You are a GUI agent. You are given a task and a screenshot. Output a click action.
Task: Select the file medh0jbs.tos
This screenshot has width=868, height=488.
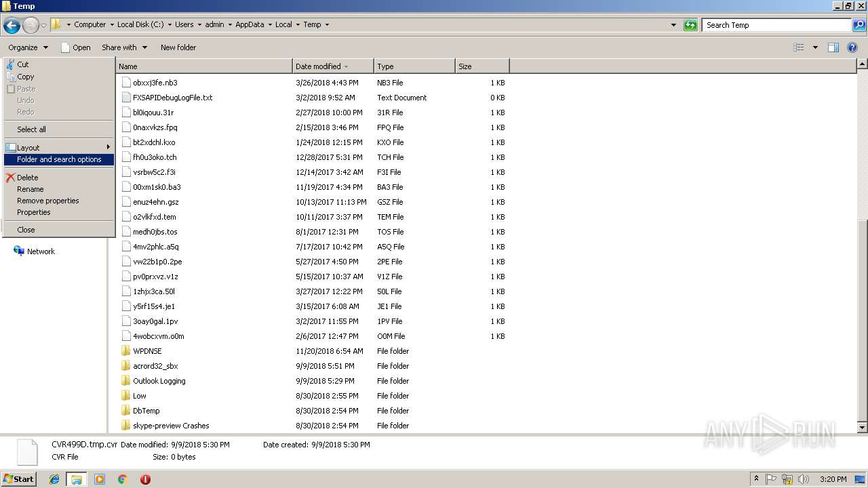click(155, 232)
